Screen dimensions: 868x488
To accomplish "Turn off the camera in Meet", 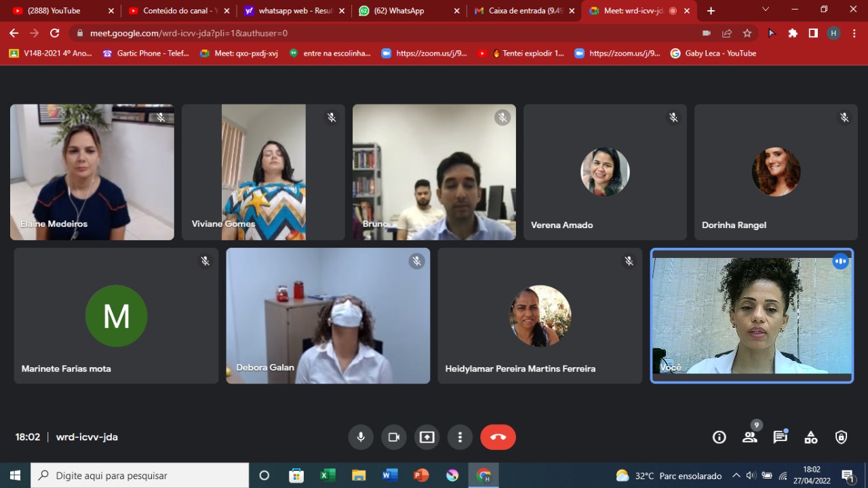I will click(x=393, y=437).
